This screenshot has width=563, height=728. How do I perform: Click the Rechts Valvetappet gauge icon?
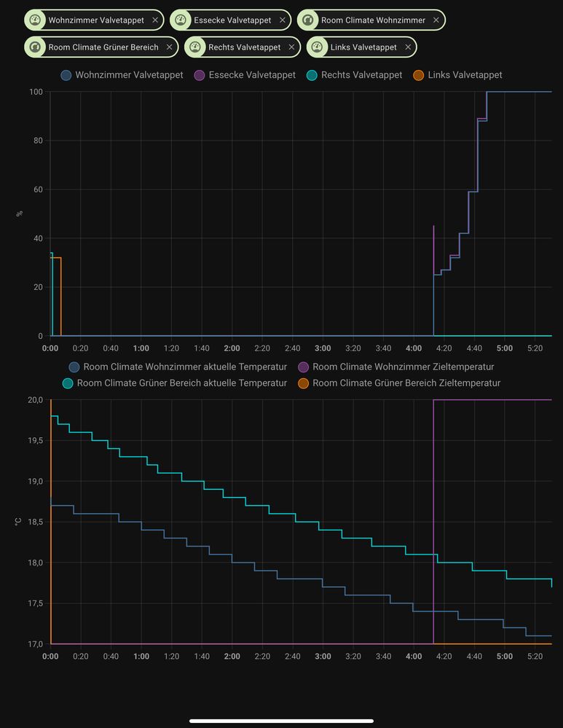(x=194, y=47)
